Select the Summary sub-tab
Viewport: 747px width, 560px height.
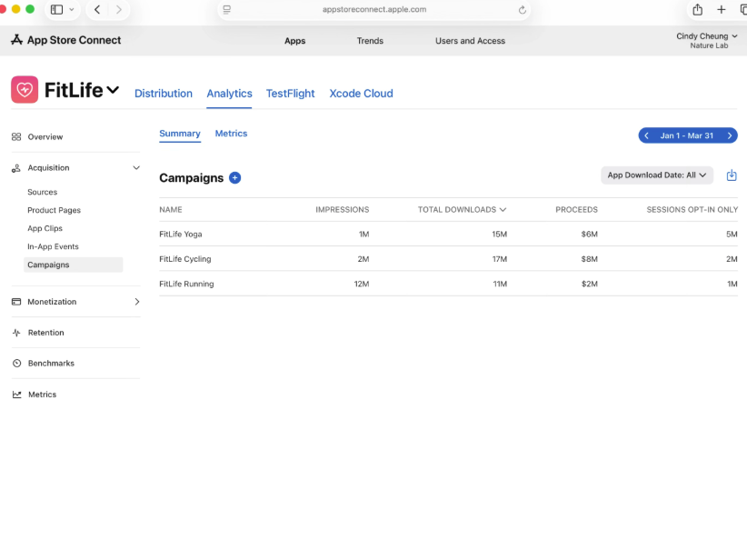180,134
